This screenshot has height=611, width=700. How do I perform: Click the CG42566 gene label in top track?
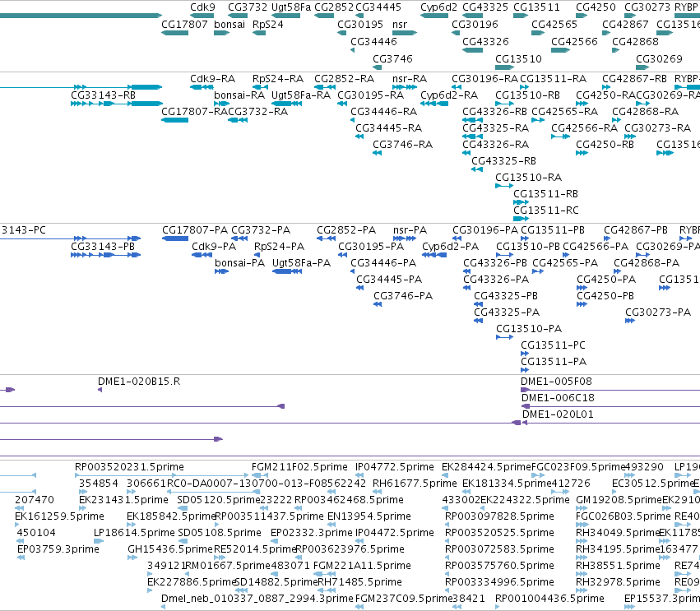574,42
